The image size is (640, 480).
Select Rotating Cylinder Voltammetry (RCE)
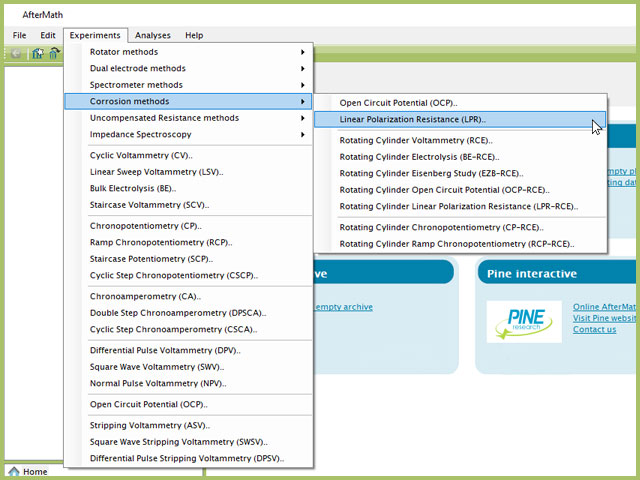[x=460, y=140]
